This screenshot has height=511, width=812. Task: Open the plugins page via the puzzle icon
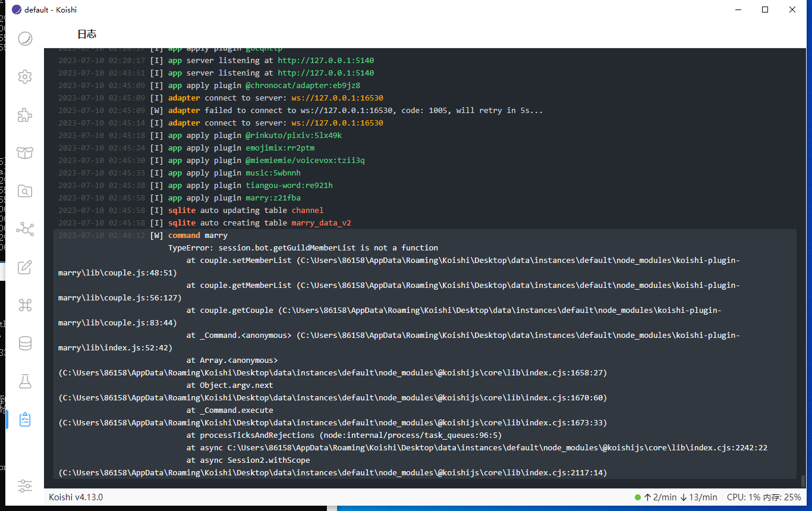coord(24,115)
